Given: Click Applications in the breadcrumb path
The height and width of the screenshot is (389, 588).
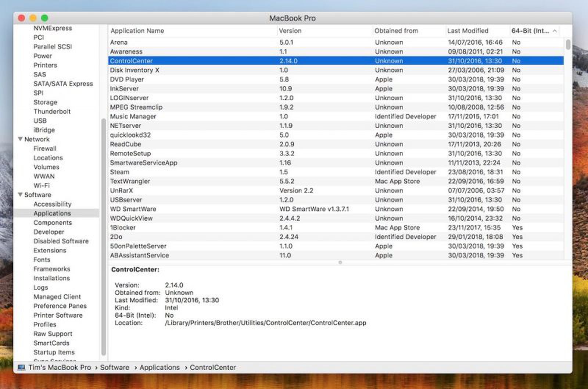Looking at the screenshot, I should tap(159, 367).
